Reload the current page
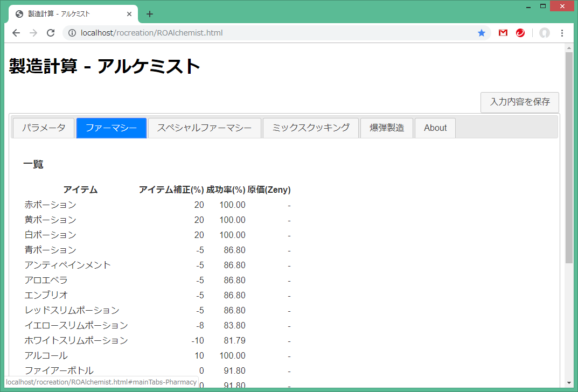Viewport: 578px width, 392px height. click(51, 33)
